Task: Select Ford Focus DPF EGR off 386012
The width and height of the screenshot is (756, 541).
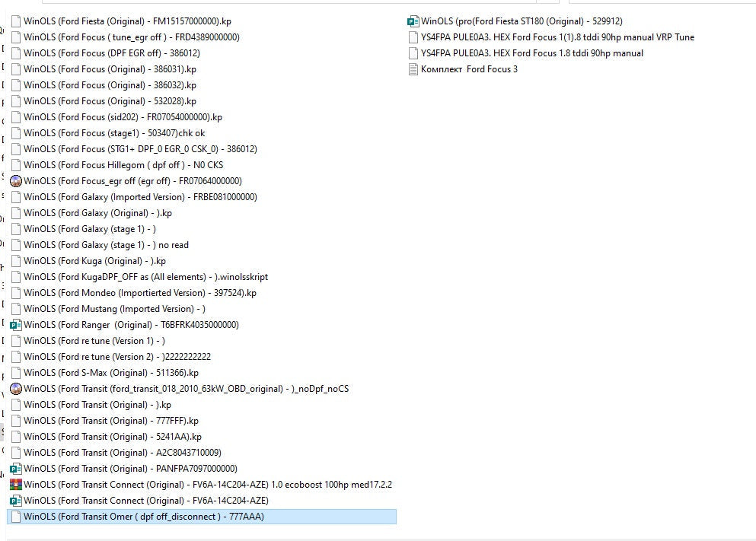Action: (112, 53)
